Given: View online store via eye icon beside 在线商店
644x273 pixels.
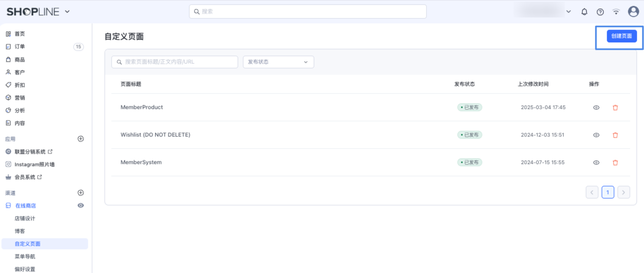Looking at the screenshot, I should click(x=81, y=205).
